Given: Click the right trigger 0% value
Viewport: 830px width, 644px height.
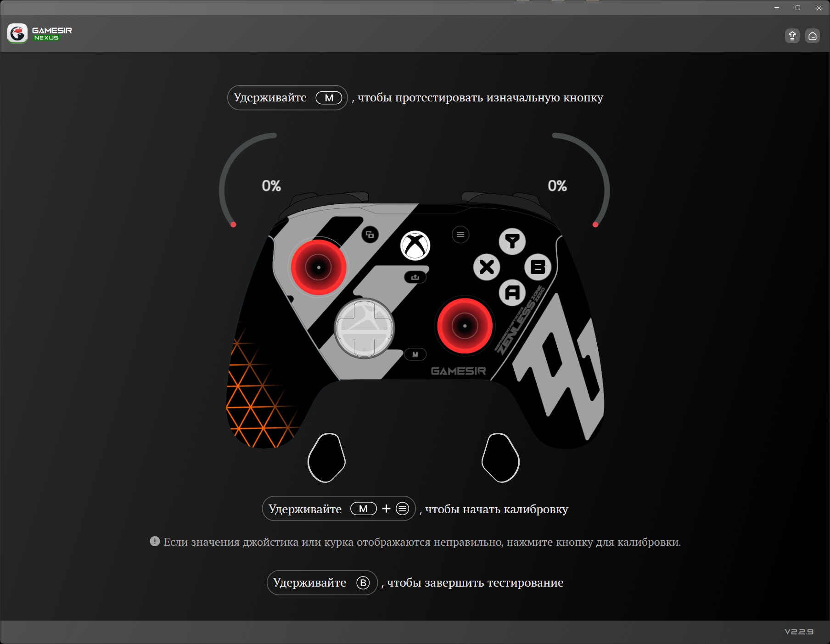Looking at the screenshot, I should click(x=557, y=186).
